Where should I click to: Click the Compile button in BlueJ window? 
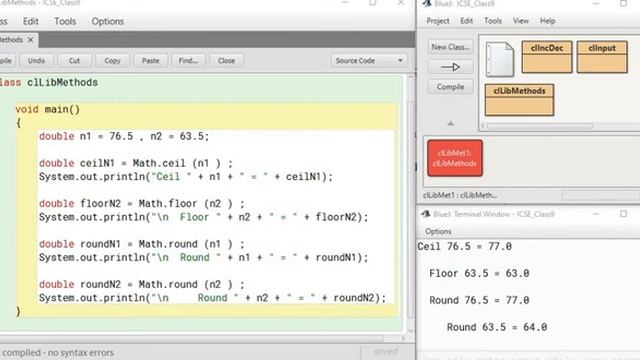point(450,87)
